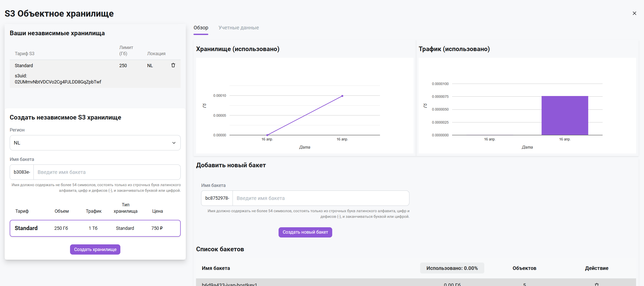The image size is (644, 286).
Task: Click the Создать новый бакет button
Action: tap(305, 232)
